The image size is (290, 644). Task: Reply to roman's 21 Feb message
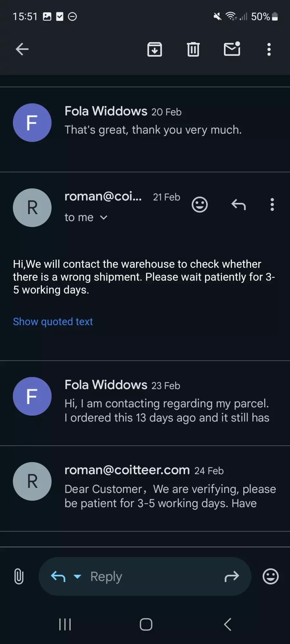[238, 204]
